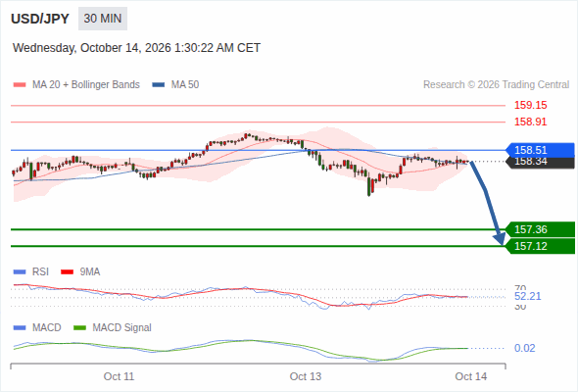Click the 30 MIN timeframe badge
This screenshot has width=578, height=392.
click(103, 19)
